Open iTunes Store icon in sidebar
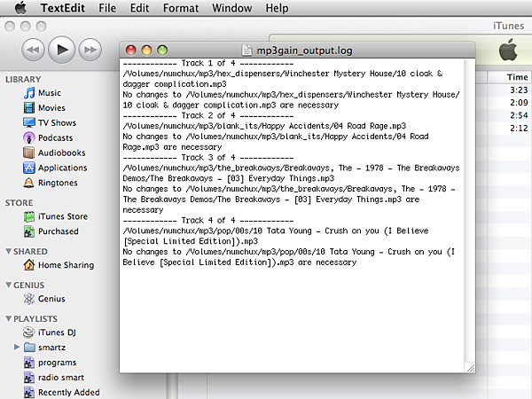The width and height of the screenshot is (532, 399). pos(29,216)
